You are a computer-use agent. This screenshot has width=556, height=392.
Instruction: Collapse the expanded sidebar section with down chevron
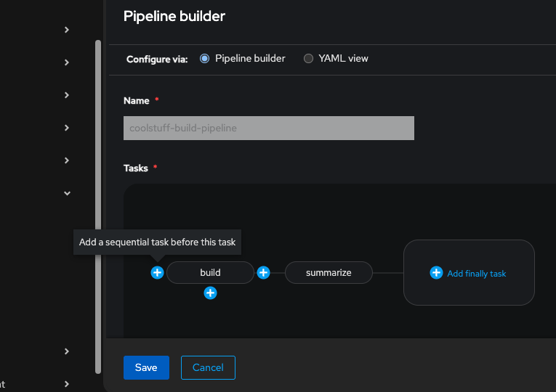pyautogui.click(x=67, y=193)
